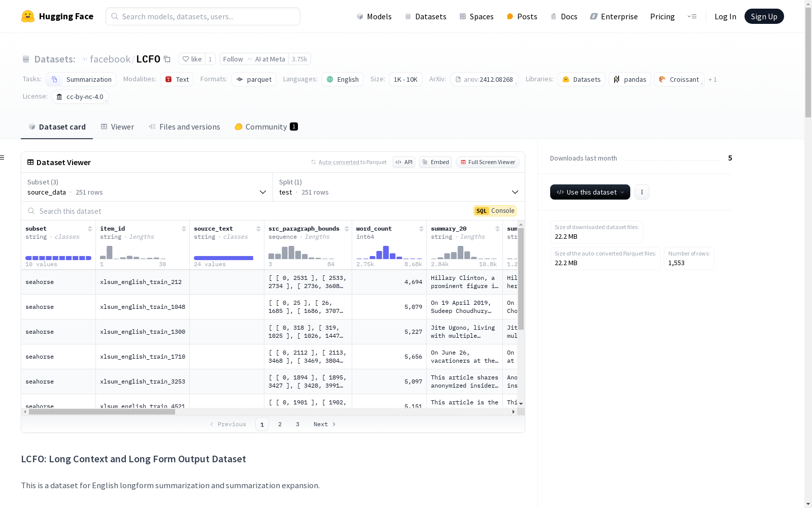Go to Spaces in the top navigation
Image resolution: width=812 pixels, height=508 pixels.
click(477, 16)
